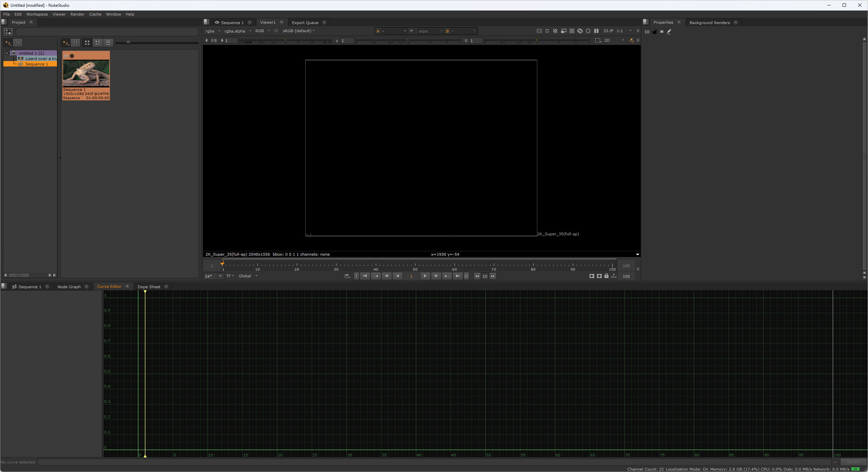Image resolution: width=868 pixels, height=472 pixels.
Task: Click the bin thumbnail size slider handle
Action: tap(128, 43)
